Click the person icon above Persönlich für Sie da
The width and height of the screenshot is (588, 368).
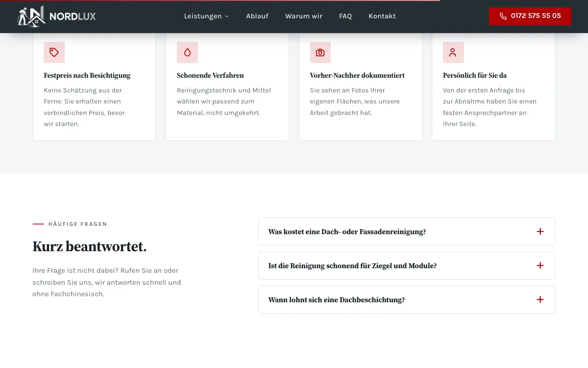pyautogui.click(x=453, y=52)
